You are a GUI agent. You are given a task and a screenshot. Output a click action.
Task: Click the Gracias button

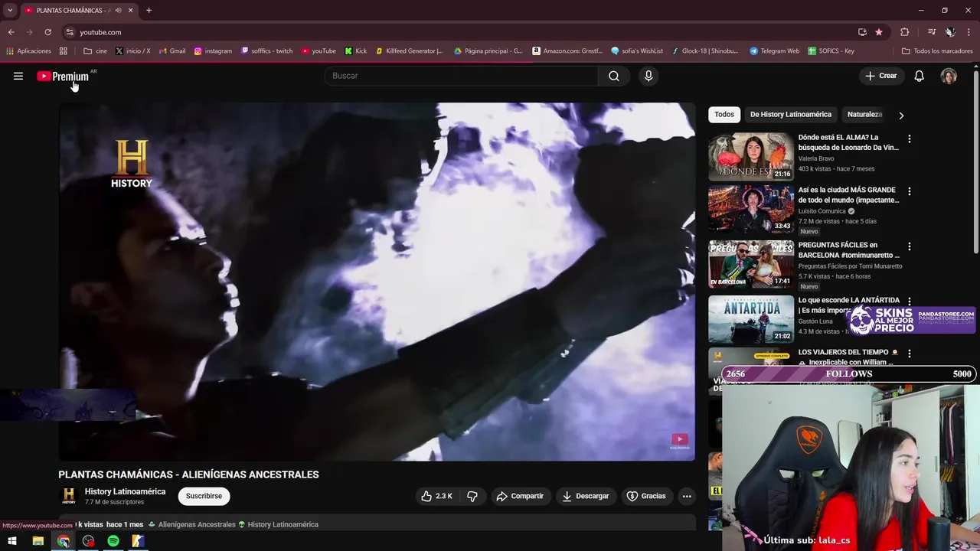(647, 496)
